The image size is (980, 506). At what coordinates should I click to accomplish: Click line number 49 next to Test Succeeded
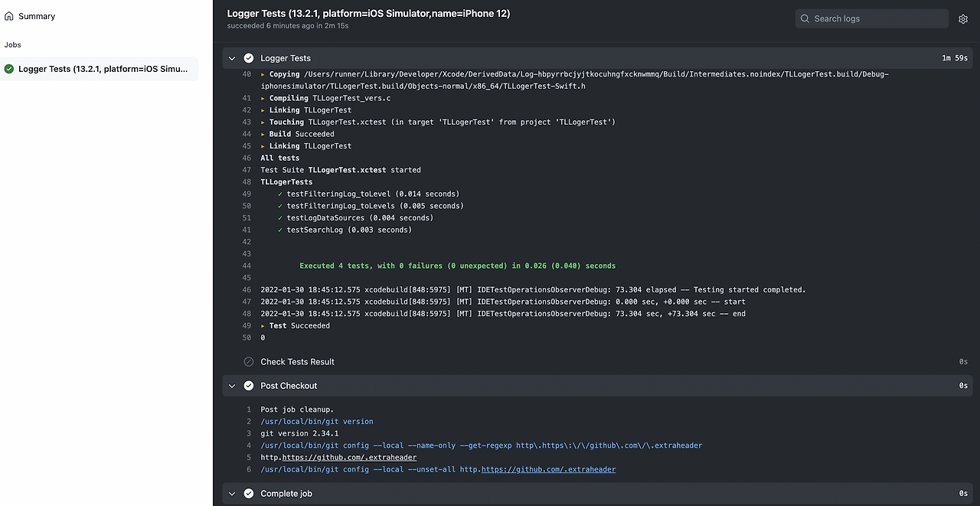coord(246,326)
